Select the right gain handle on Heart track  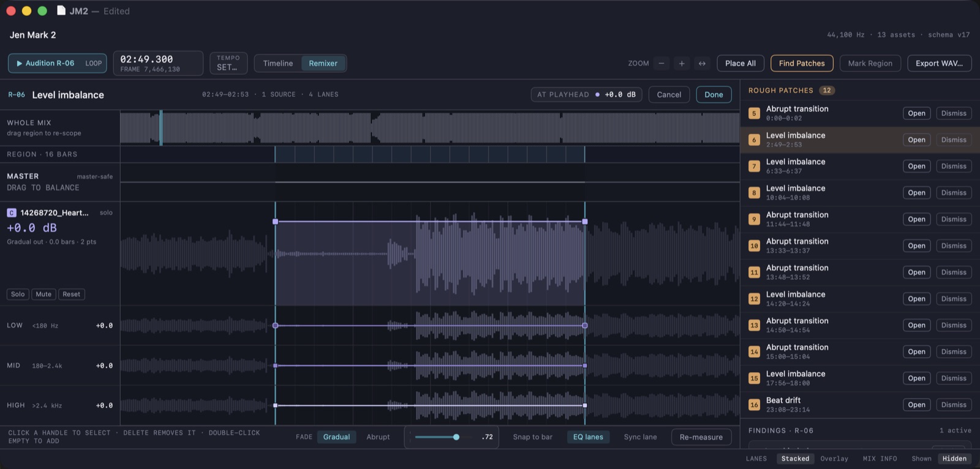[585, 222]
